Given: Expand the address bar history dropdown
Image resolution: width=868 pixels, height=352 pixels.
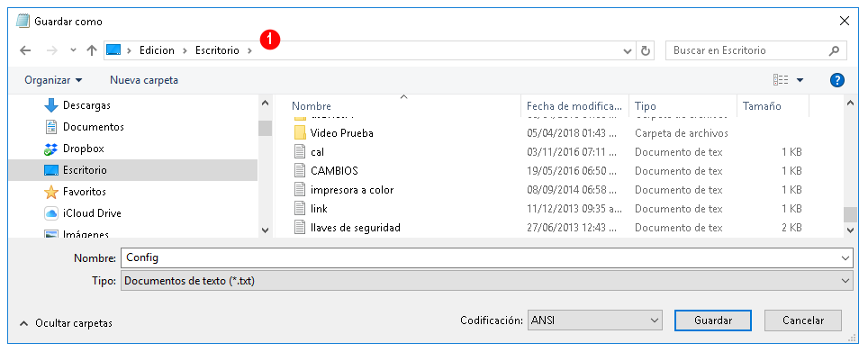Looking at the screenshot, I should coord(628,51).
